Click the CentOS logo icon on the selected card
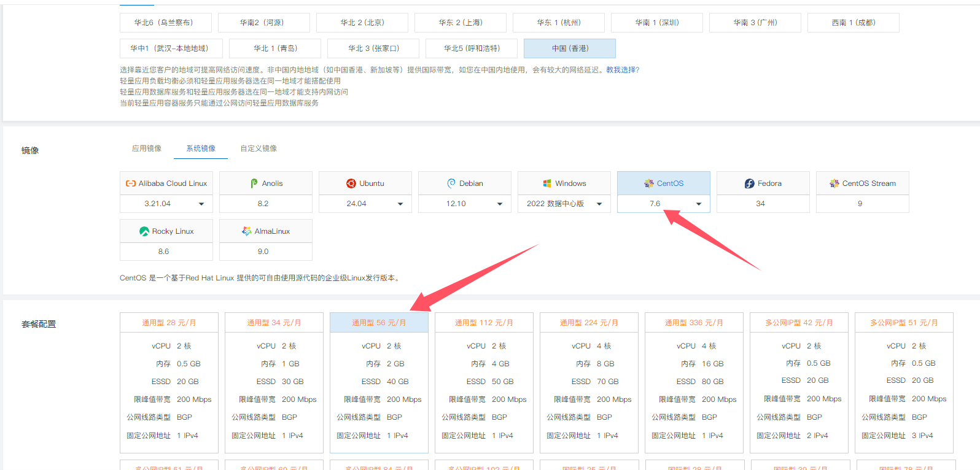The width and height of the screenshot is (980, 470). (649, 183)
